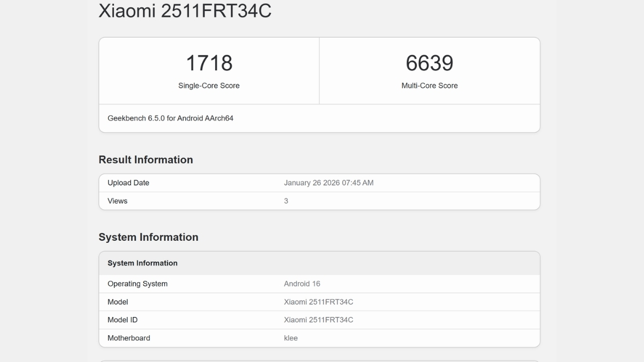Select the January 26 2026 07:45 AM value

(x=328, y=183)
